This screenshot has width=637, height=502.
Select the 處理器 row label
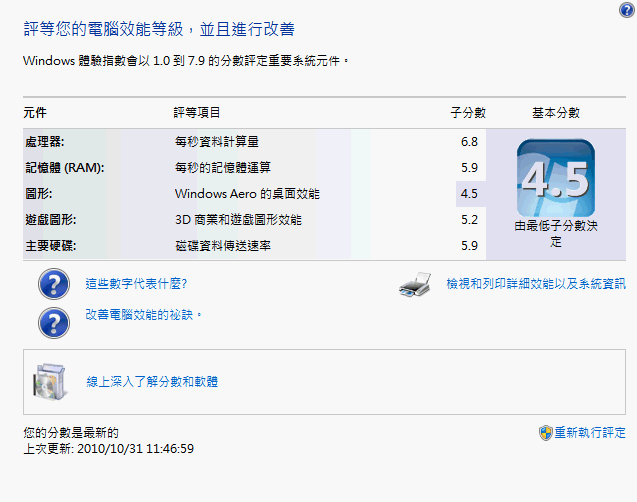[45, 142]
